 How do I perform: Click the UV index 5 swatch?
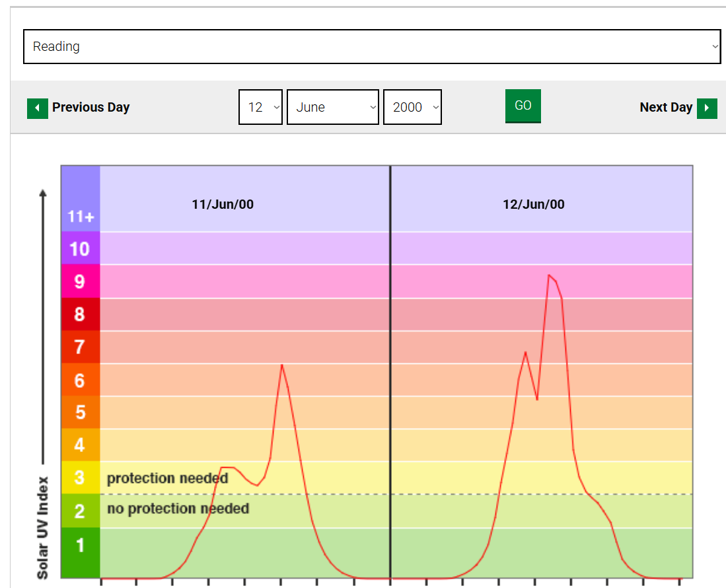click(81, 412)
